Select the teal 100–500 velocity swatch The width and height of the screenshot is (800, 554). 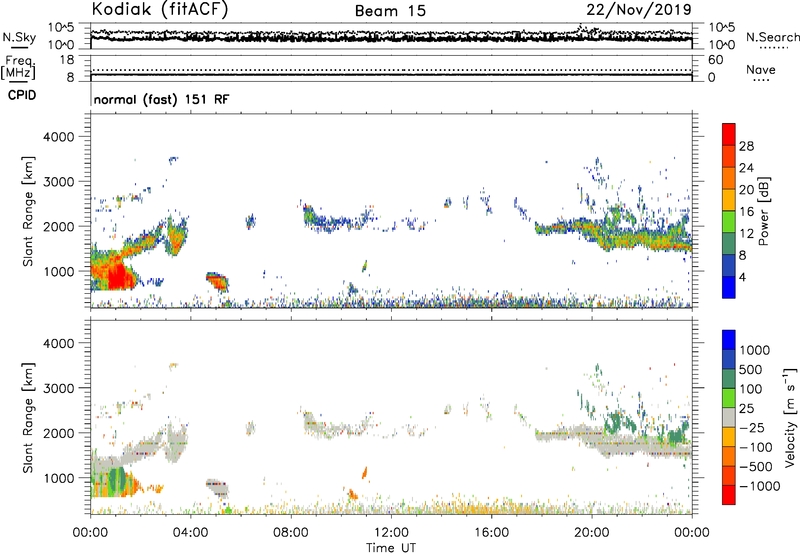(x=729, y=379)
